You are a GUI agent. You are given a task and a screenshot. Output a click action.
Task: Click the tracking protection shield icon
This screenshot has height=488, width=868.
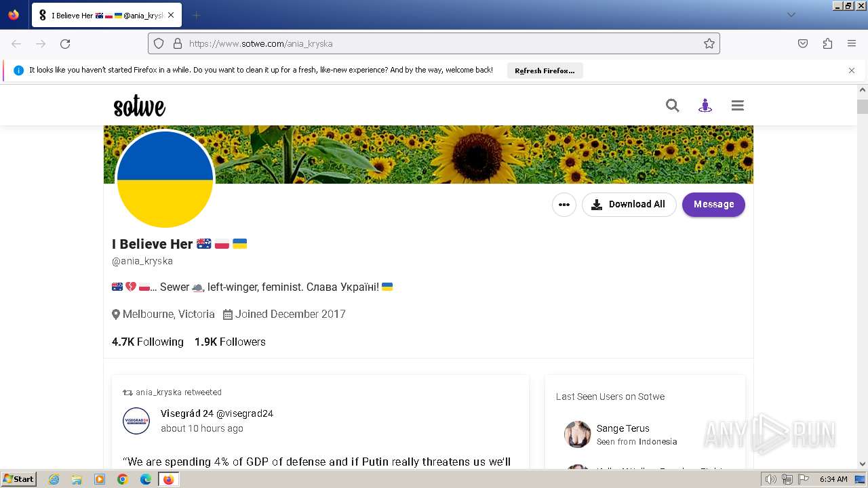click(x=159, y=43)
